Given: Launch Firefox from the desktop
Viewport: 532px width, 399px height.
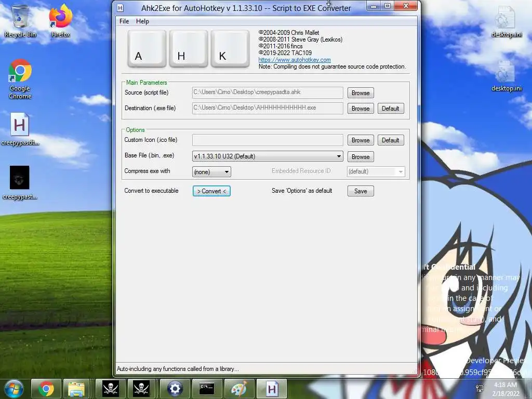Looking at the screenshot, I should (60, 21).
